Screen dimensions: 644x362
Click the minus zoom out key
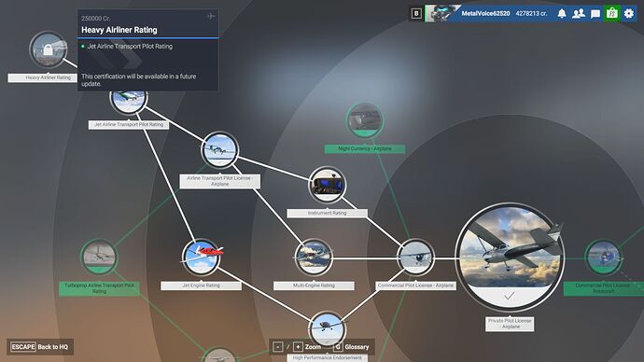(x=278, y=347)
